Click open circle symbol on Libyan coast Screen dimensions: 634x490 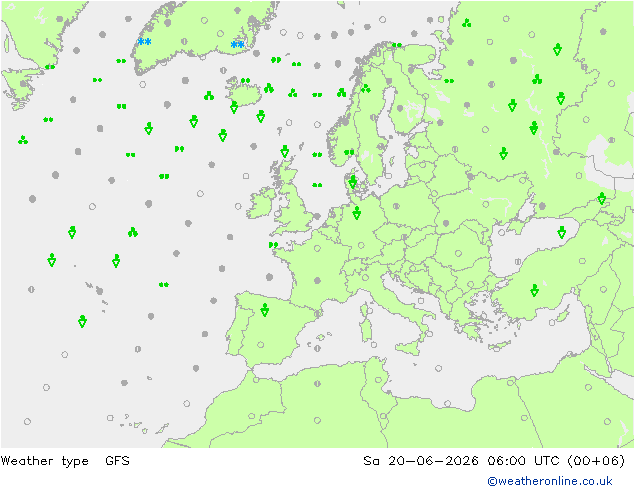click(x=447, y=403)
